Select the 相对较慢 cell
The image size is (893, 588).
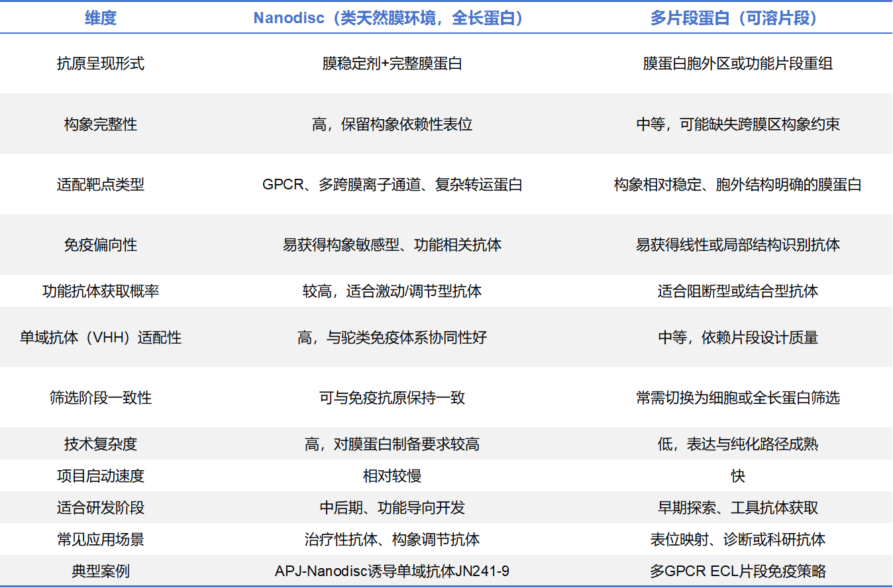coord(392,475)
